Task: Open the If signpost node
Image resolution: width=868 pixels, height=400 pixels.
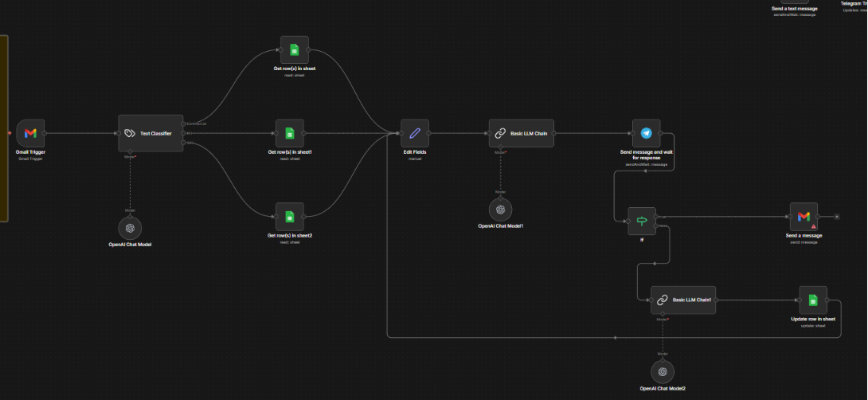Action: (642, 221)
